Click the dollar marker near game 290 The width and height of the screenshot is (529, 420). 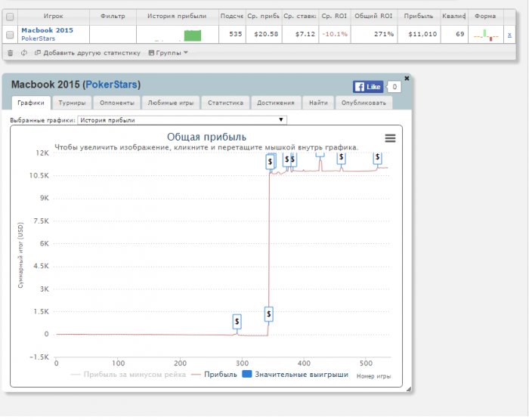tap(237, 322)
